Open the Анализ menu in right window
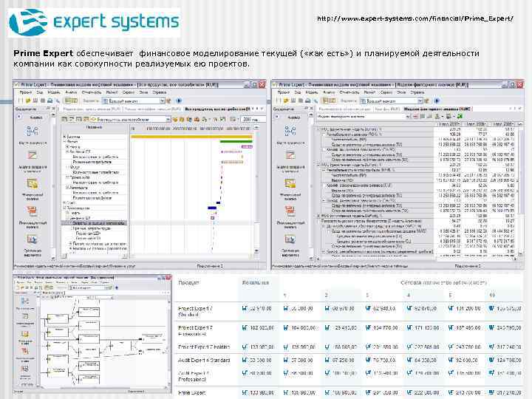 pyautogui.click(x=329, y=92)
